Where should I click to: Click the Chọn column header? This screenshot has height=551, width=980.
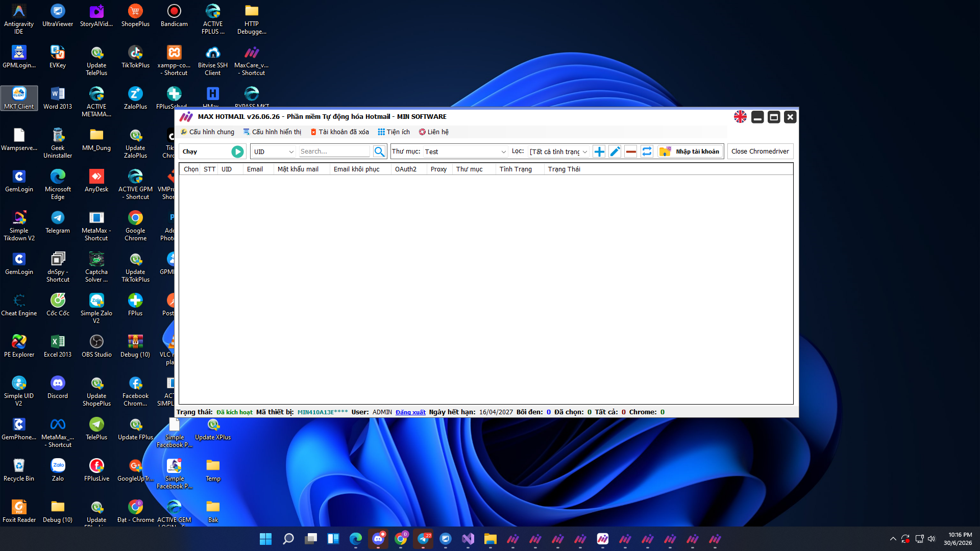[x=191, y=169]
